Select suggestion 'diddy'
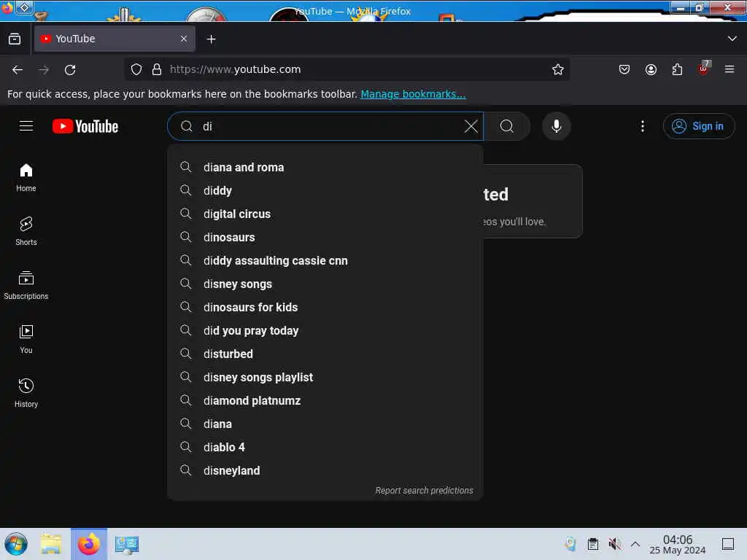This screenshot has width=747, height=560. click(x=325, y=190)
